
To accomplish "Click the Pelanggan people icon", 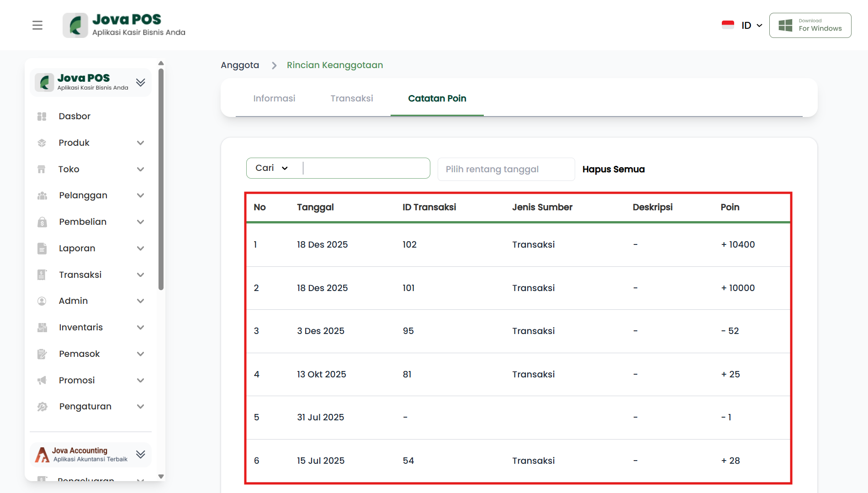I will tap(42, 196).
